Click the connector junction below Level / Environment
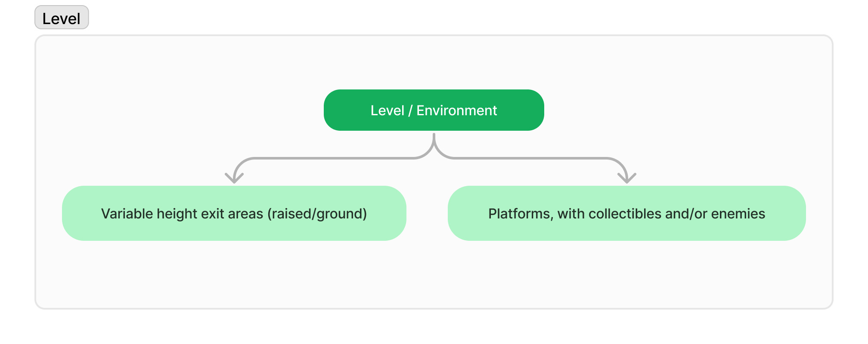This screenshot has height=344, width=868. [434, 145]
